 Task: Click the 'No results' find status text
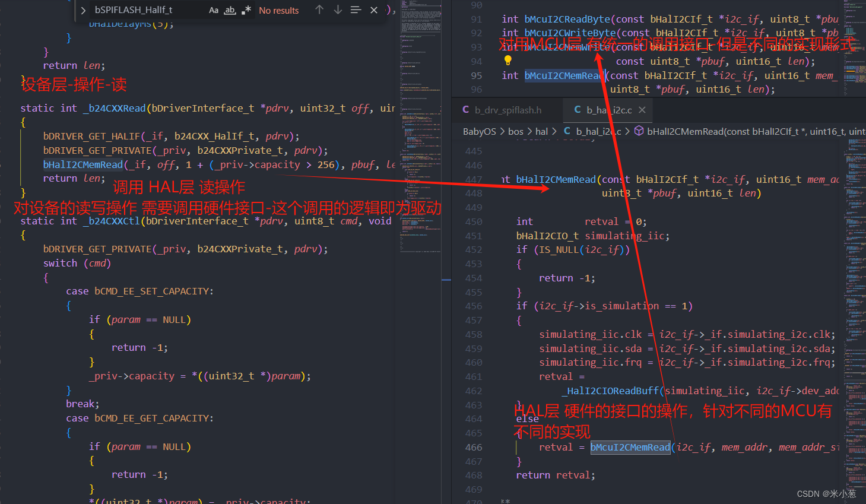pos(279,10)
